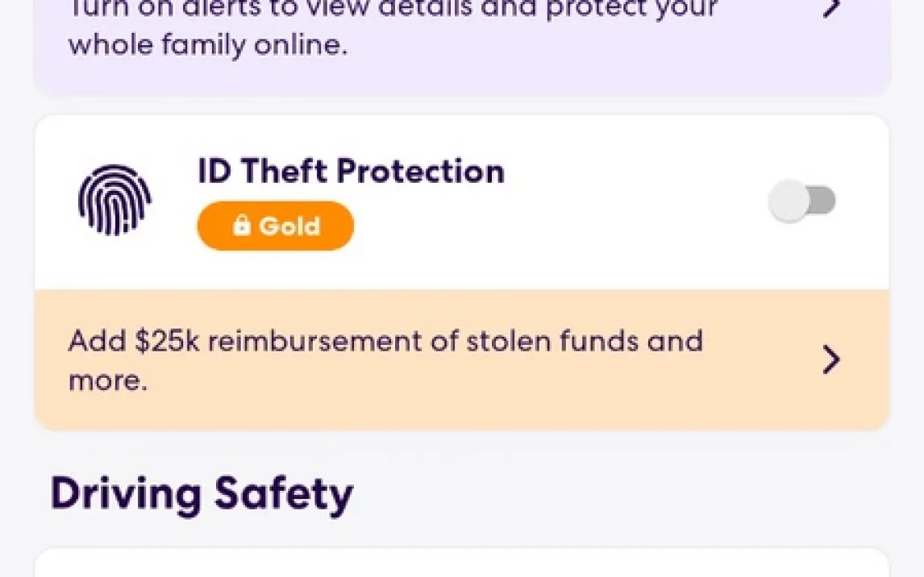This screenshot has width=924, height=577.
Task: Open the alerts banner chevron arrow
Action: click(x=831, y=10)
